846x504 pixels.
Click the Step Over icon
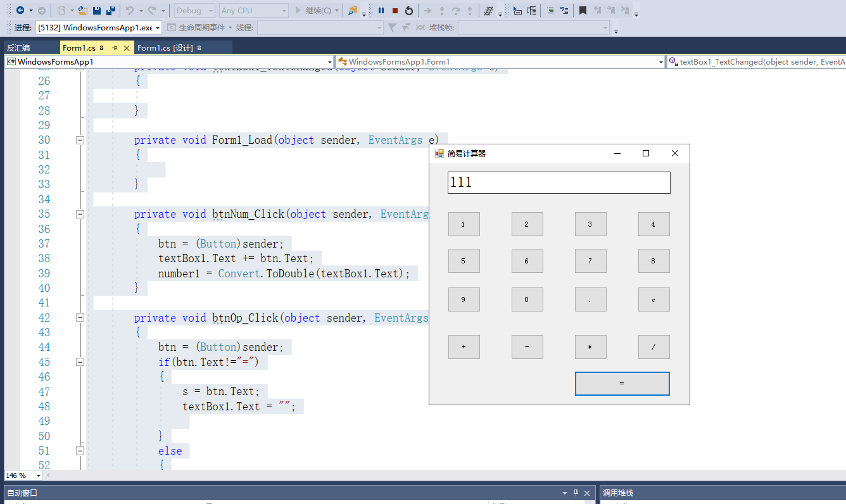click(x=455, y=10)
